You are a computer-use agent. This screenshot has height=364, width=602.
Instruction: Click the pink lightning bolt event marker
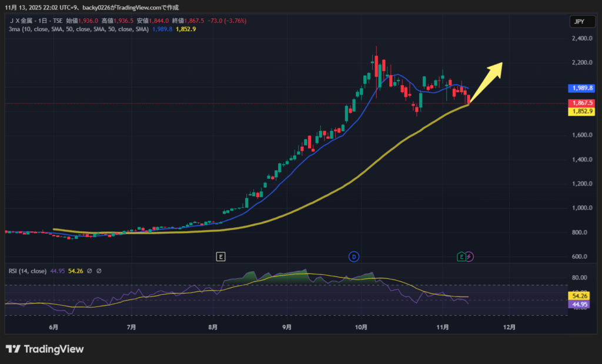pos(470,257)
